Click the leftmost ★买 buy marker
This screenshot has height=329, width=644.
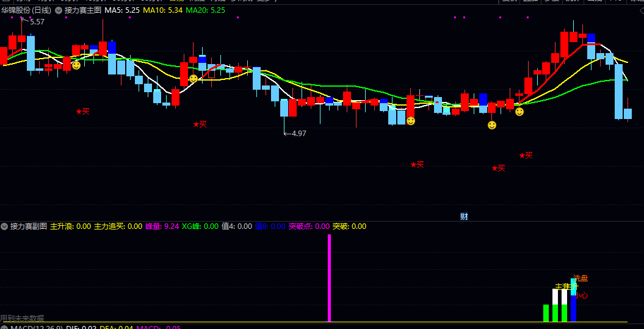tap(82, 111)
